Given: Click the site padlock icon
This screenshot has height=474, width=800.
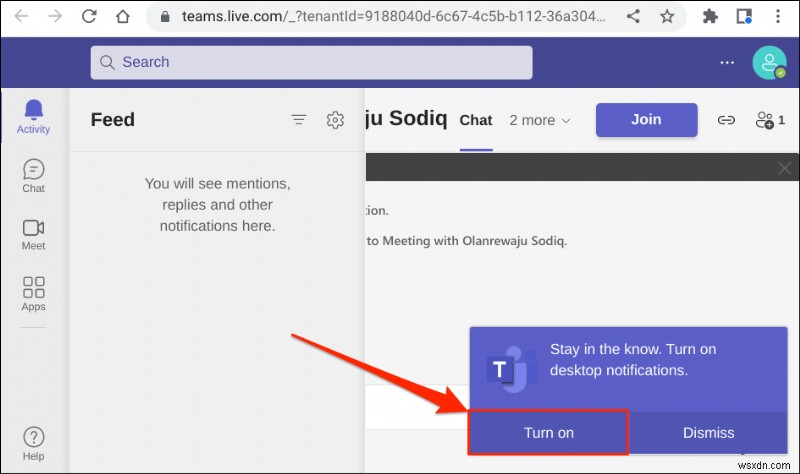Looking at the screenshot, I should pyautogui.click(x=165, y=17).
